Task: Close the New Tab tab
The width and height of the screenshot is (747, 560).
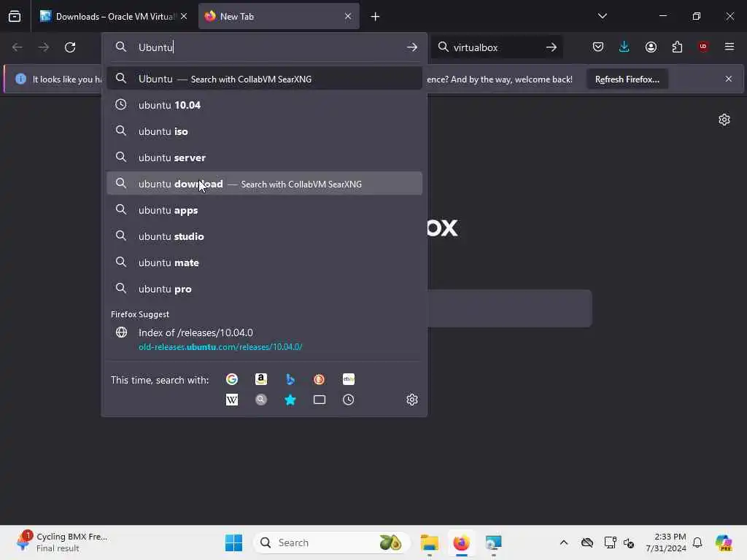Action: (x=348, y=17)
